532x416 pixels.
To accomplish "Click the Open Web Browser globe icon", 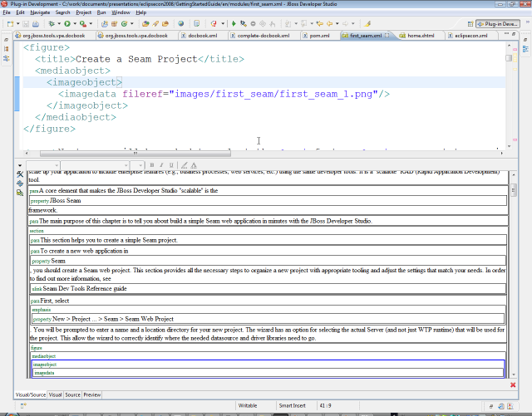I will point(181,24).
